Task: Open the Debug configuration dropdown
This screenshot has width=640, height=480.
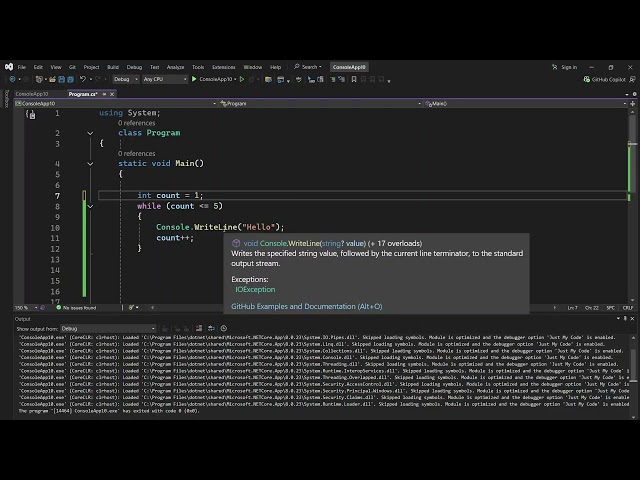Action: (x=126, y=79)
